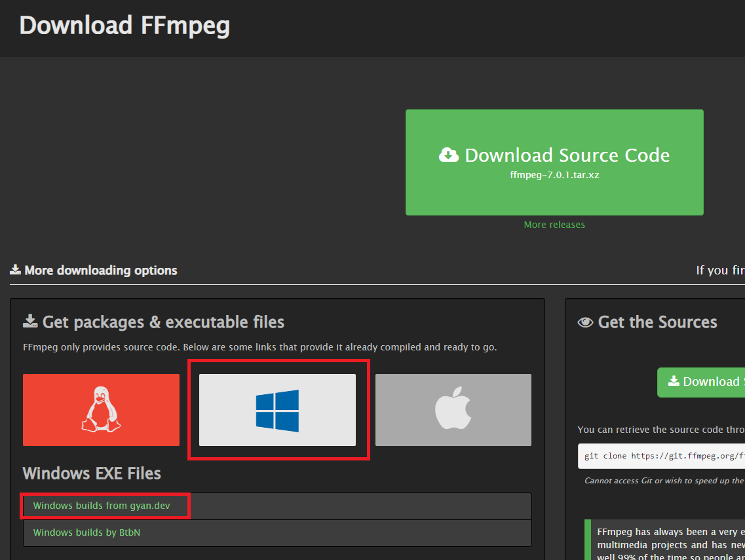Click the ffmpeg-7.0.1.tar.xz filename text
Image resolution: width=745 pixels, height=560 pixels.
coord(554,175)
